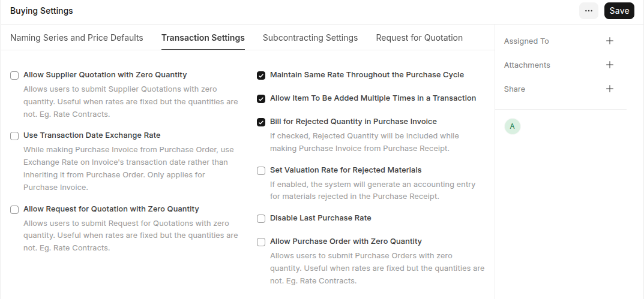Click the plus icon beside Assigned To
The width and height of the screenshot is (644, 299).
(610, 41)
